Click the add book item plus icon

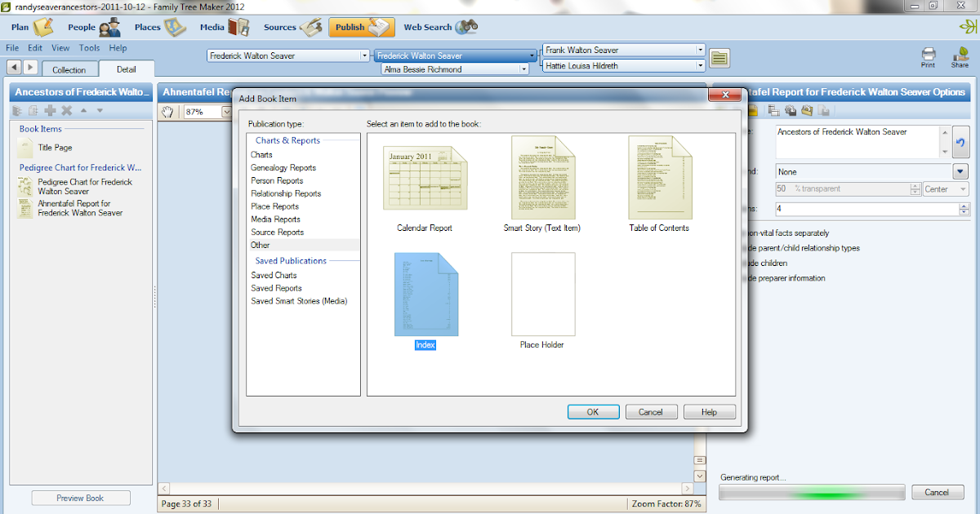pos(50,110)
